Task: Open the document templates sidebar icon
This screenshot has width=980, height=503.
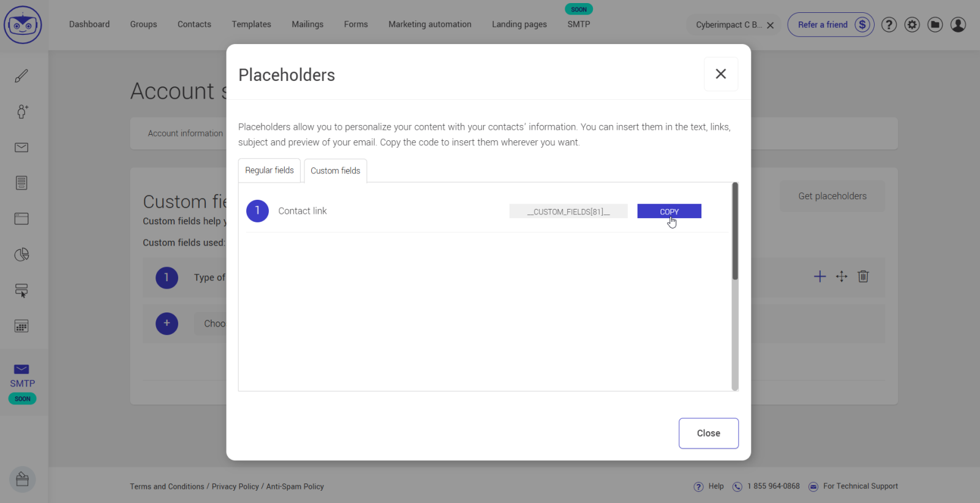Action: (21, 183)
